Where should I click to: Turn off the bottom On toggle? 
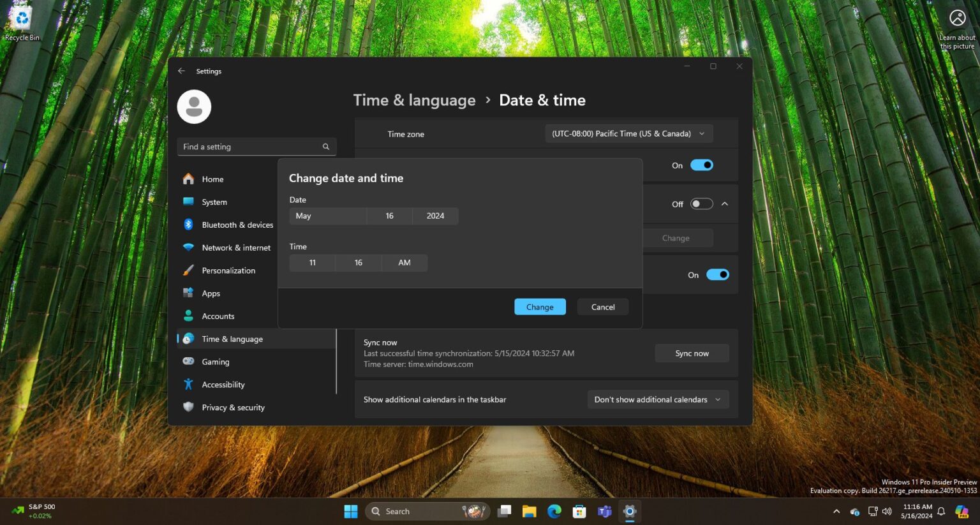point(717,274)
